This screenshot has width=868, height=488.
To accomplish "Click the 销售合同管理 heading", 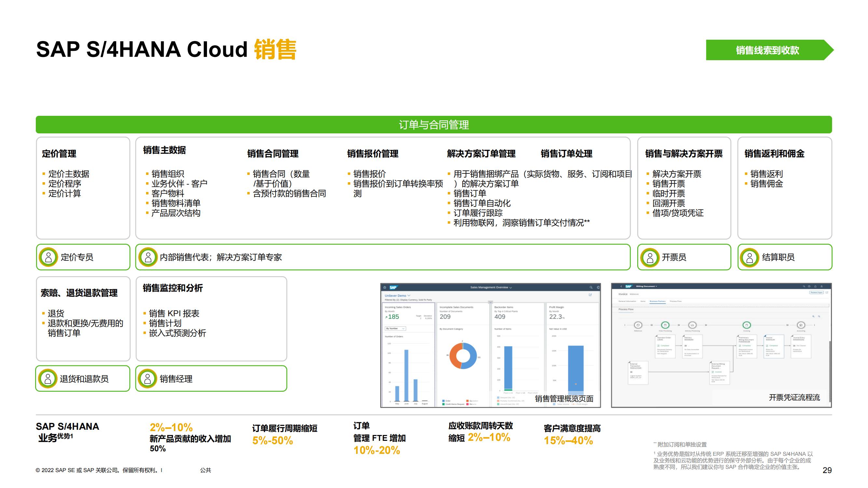I will tap(273, 154).
